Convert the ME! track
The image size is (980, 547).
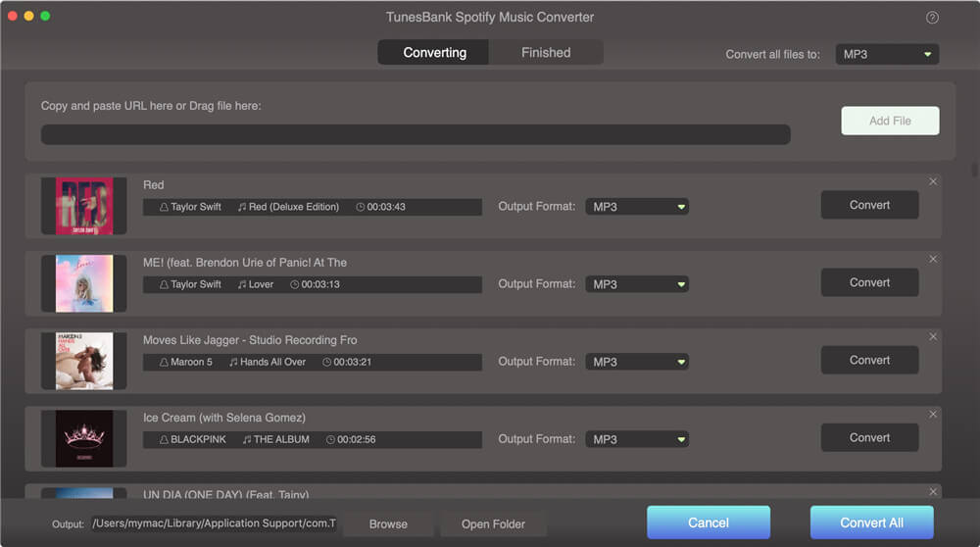pos(869,282)
